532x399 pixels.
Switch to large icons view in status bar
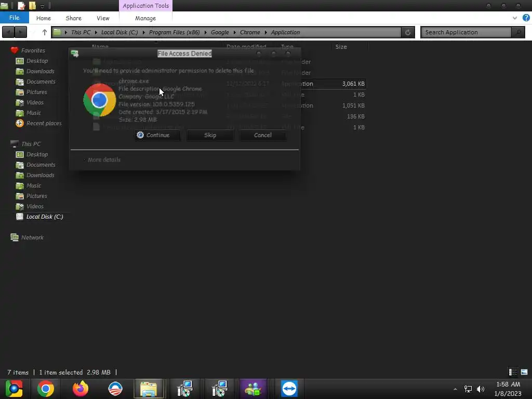point(524,372)
